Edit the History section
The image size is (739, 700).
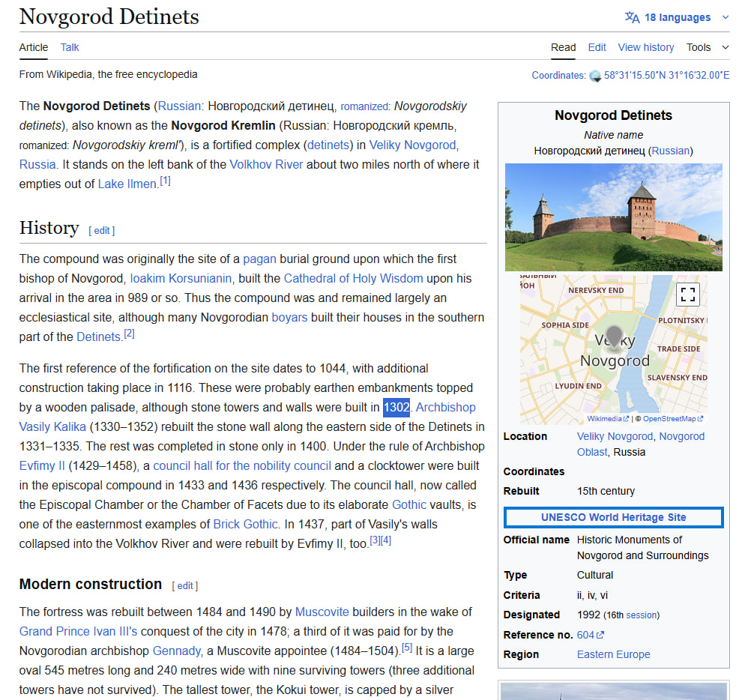pyautogui.click(x=102, y=231)
